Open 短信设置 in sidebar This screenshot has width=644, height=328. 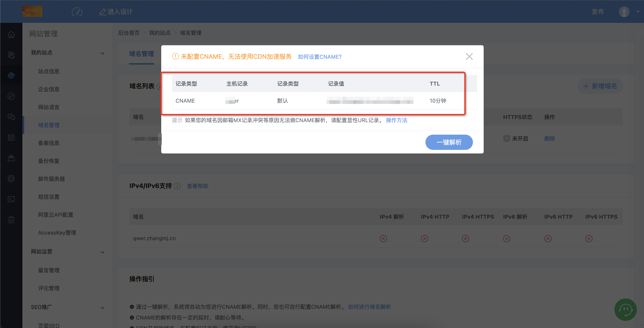49,197
